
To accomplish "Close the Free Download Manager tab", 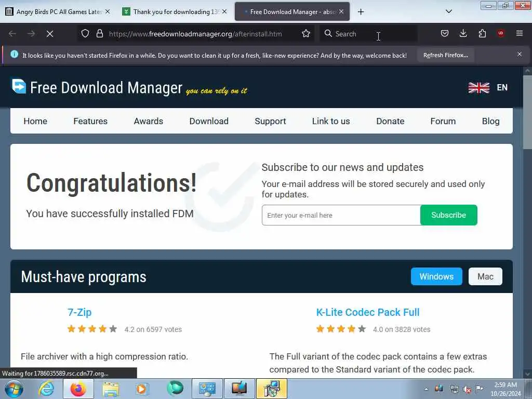I will (x=341, y=11).
